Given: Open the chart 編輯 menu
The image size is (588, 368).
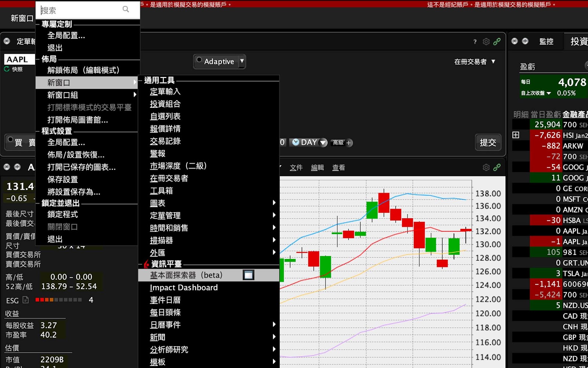Looking at the screenshot, I should [318, 168].
